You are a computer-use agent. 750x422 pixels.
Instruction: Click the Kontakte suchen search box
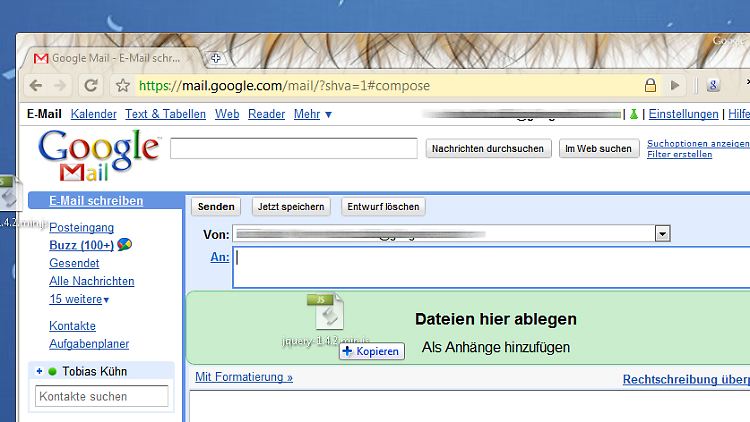(x=101, y=397)
